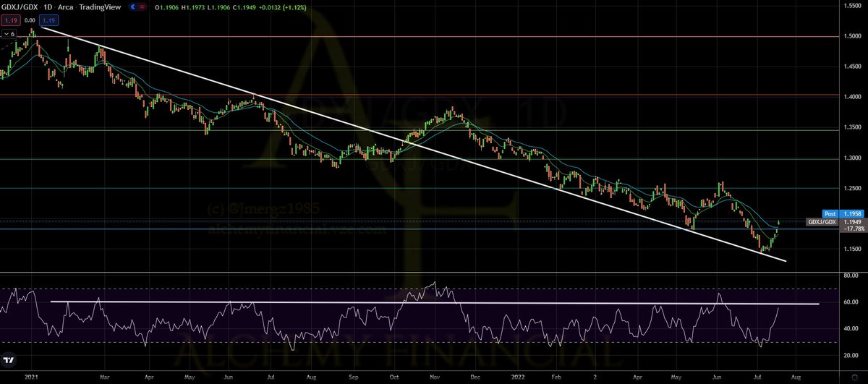The width and height of the screenshot is (868, 384).
Task: Click the Feb label on time axis
Action: [x=557, y=377]
